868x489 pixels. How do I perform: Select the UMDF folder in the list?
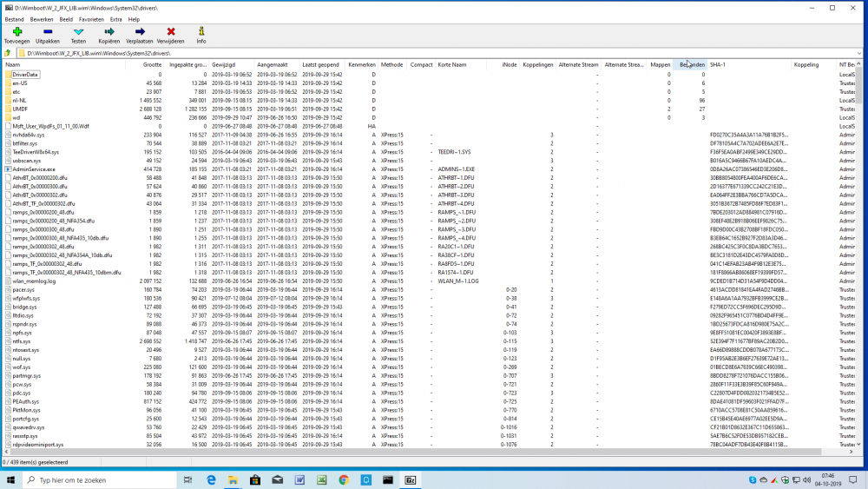pos(20,109)
